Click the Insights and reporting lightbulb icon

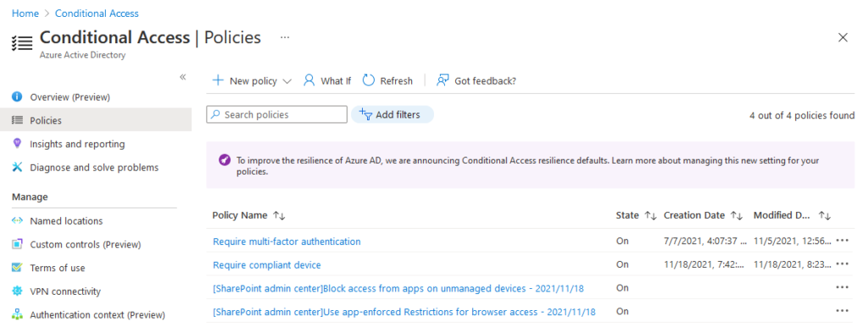[17, 144]
